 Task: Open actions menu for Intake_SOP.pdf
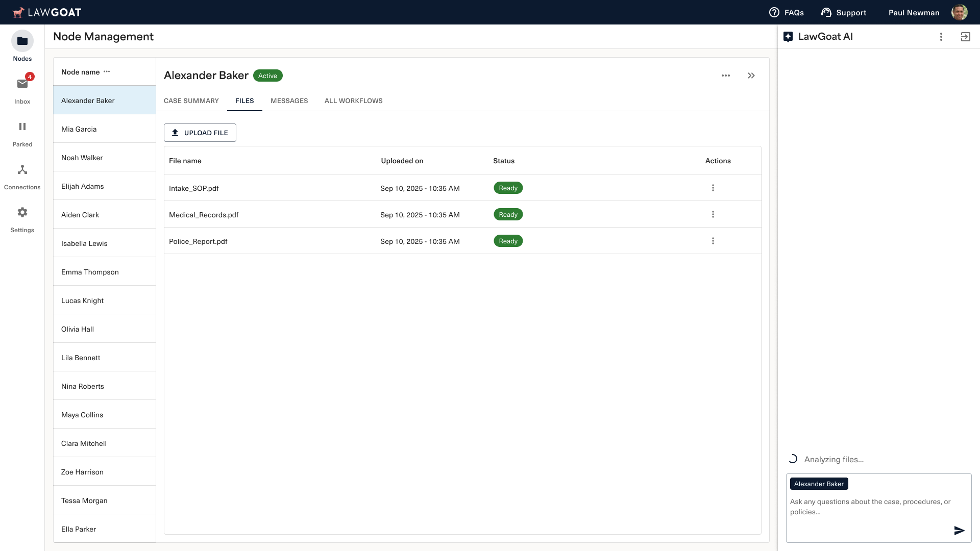(x=713, y=188)
